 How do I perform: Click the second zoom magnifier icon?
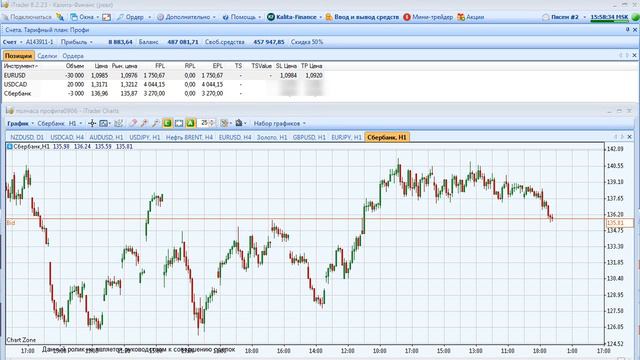pyautogui.click(x=144, y=123)
